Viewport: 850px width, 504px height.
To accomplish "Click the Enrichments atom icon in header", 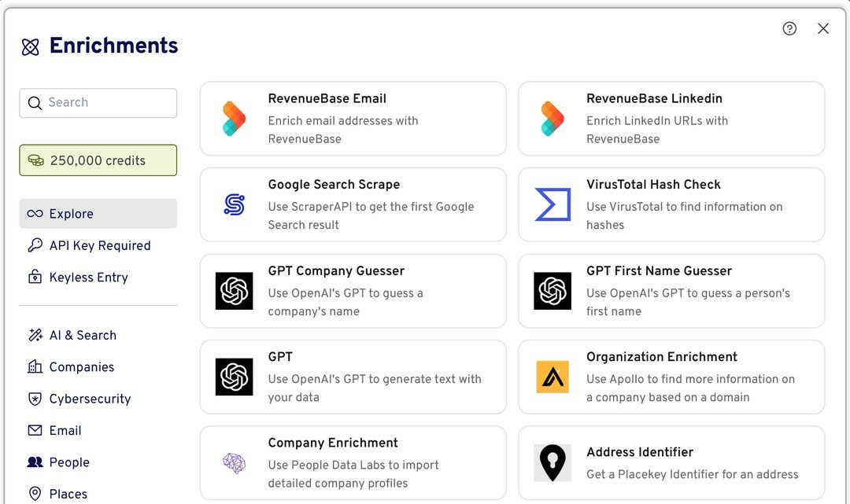I will click(31, 47).
